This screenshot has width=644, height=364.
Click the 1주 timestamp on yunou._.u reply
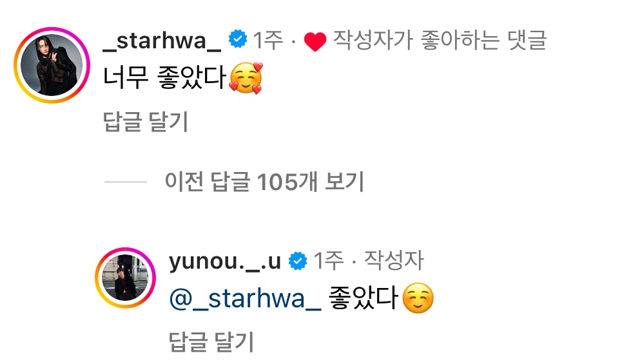(328, 260)
